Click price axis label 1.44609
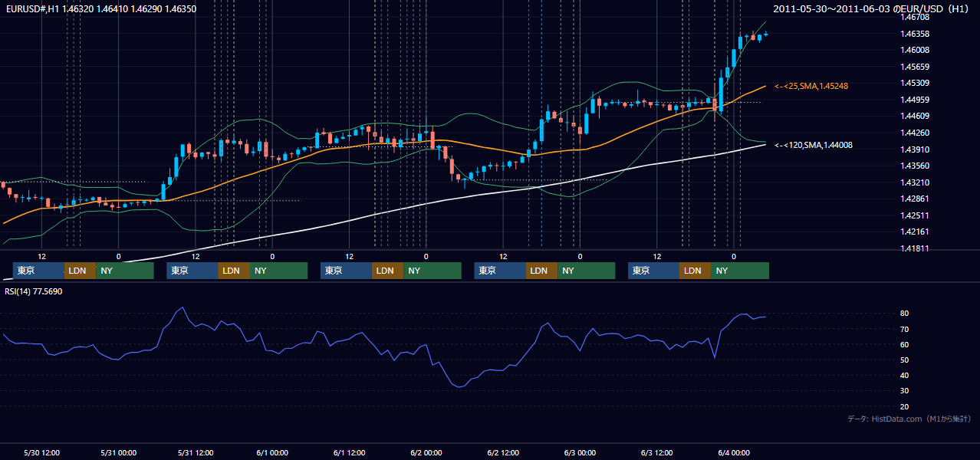The height and width of the screenshot is (460, 980). (x=915, y=116)
